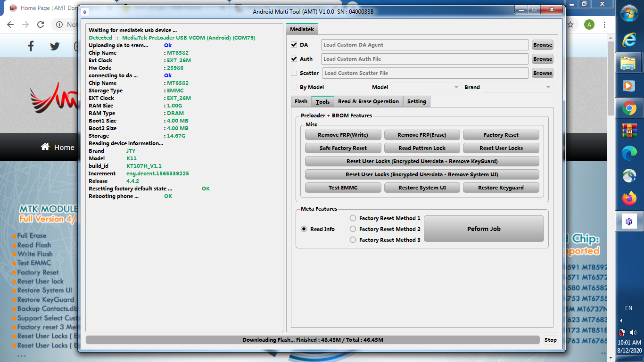Open Microsoft Edge from the taskbar

click(x=629, y=153)
